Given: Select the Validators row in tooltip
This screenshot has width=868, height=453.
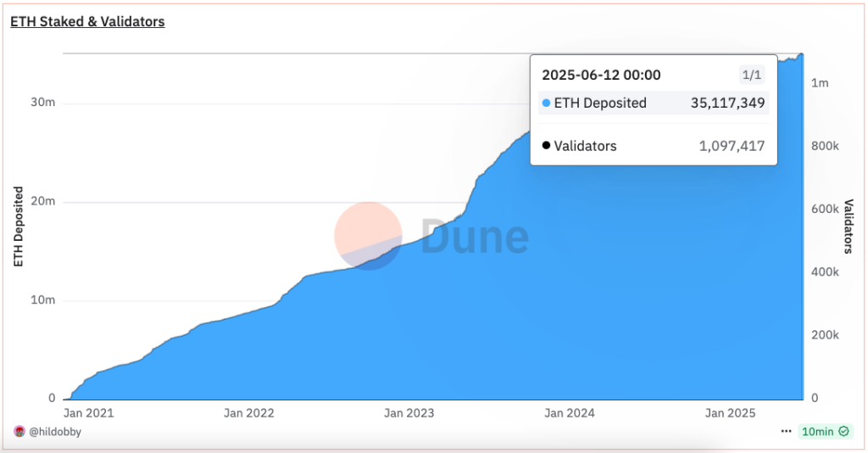Looking at the screenshot, I should coord(653,146).
